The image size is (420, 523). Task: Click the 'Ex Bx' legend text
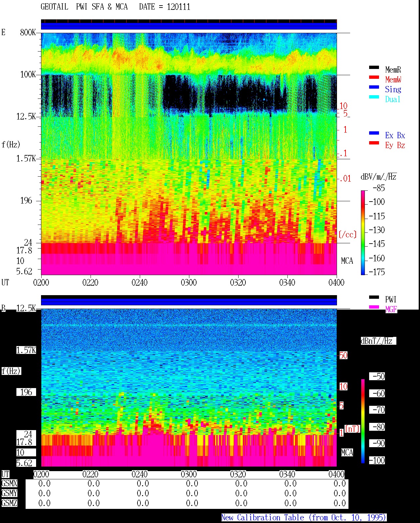coord(395,135)
